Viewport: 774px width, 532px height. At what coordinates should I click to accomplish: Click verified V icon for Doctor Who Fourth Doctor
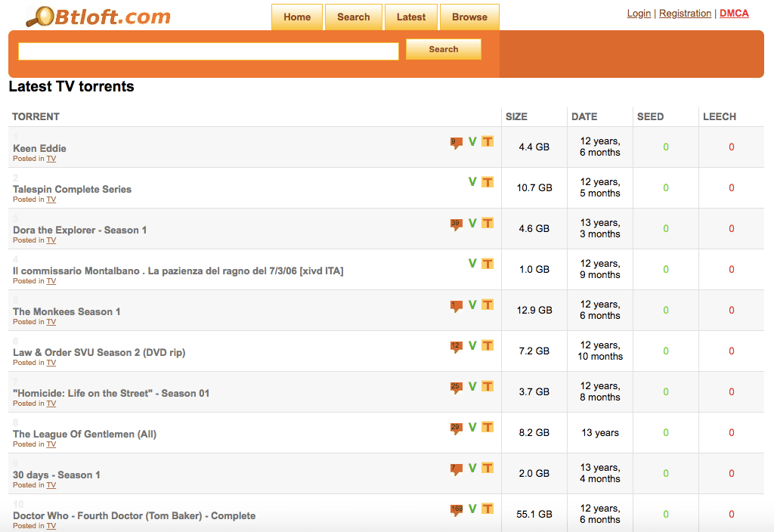point(472,509)
